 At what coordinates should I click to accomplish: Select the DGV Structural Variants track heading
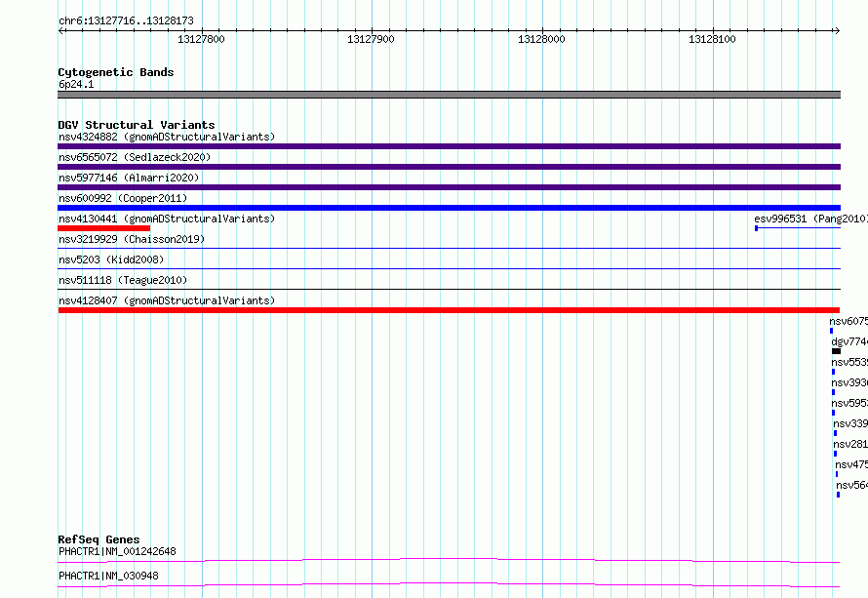coord(137,125)
